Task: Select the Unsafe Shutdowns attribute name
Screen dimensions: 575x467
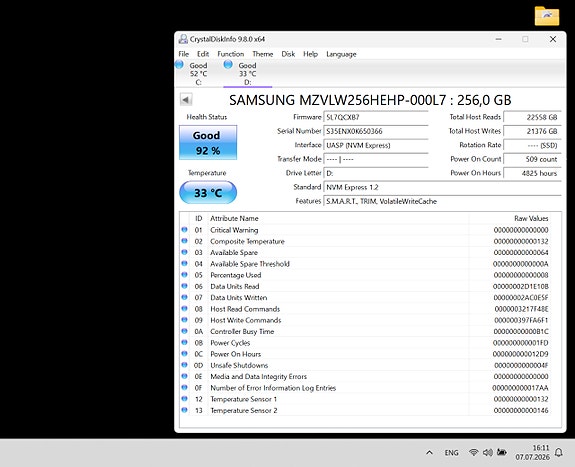Action: pos(239,365)
